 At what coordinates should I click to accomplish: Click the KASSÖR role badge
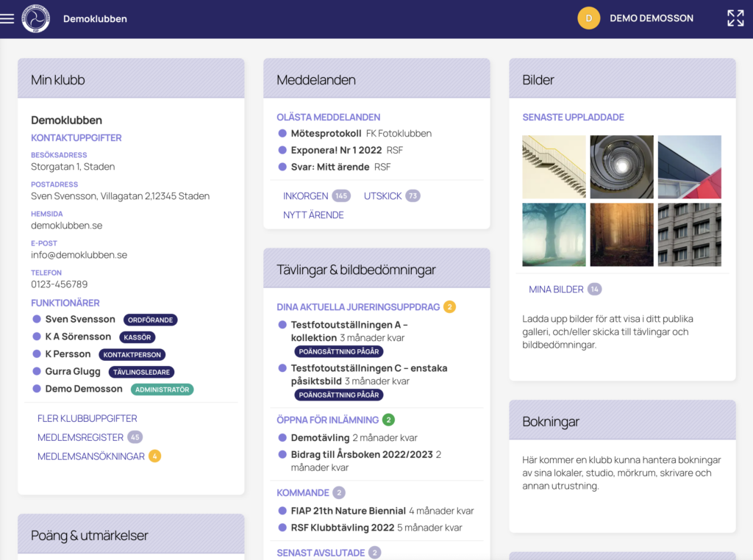pyautogui.click(x=138, y=337)
